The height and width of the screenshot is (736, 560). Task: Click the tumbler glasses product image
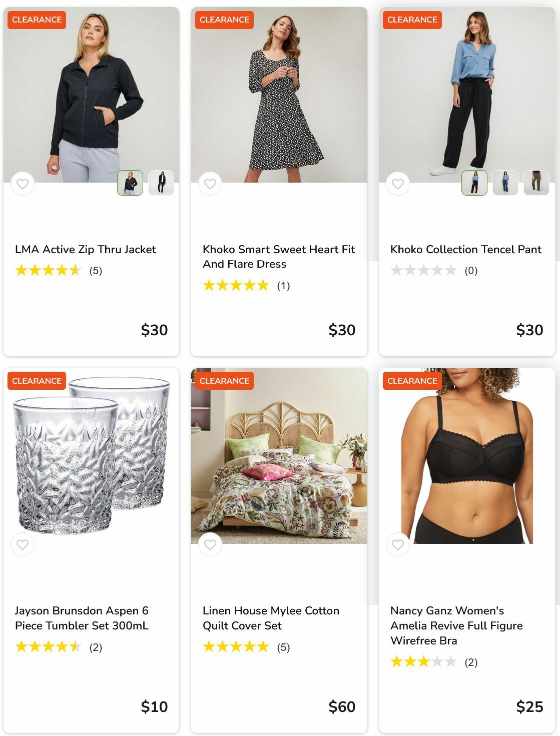coord(91,455)
